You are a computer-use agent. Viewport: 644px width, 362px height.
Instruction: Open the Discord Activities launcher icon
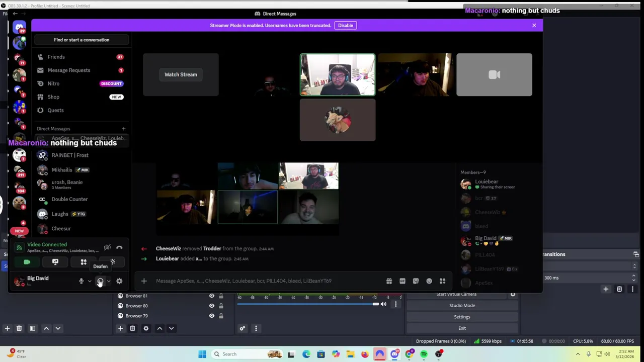[x=84, y=262]
